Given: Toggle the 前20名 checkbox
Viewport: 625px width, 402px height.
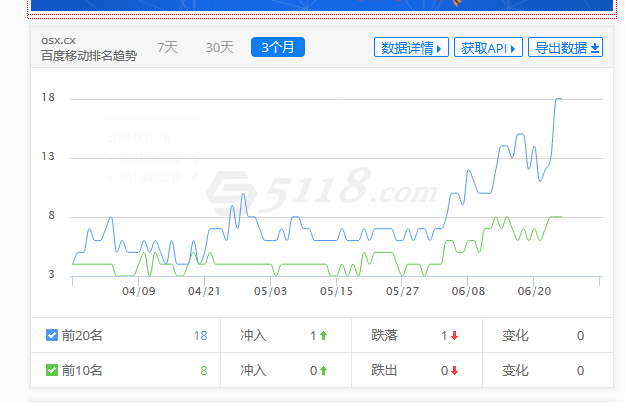Looking at the screenshot, I should [x=52, y=335].
